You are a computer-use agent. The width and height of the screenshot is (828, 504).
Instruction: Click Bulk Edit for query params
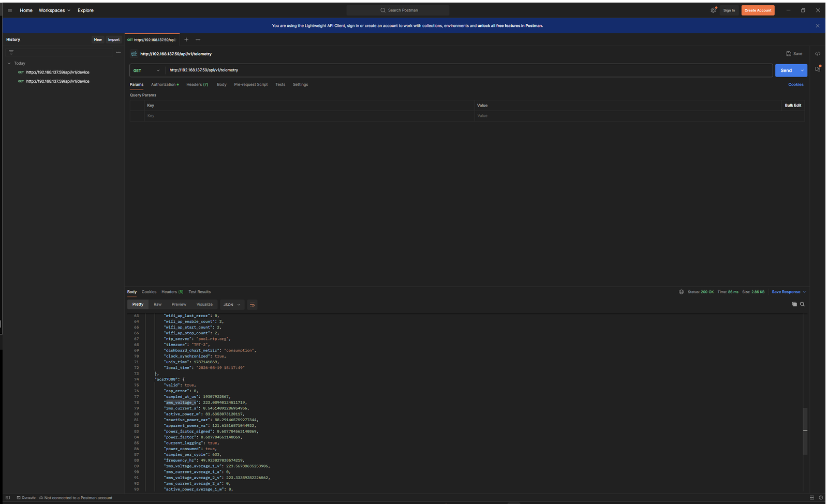(793, 105)
